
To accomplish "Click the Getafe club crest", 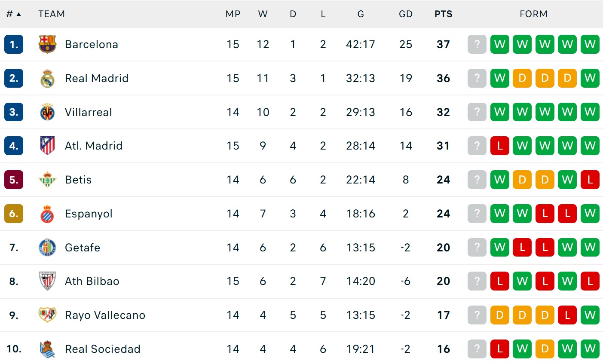I will click(47, 248).
